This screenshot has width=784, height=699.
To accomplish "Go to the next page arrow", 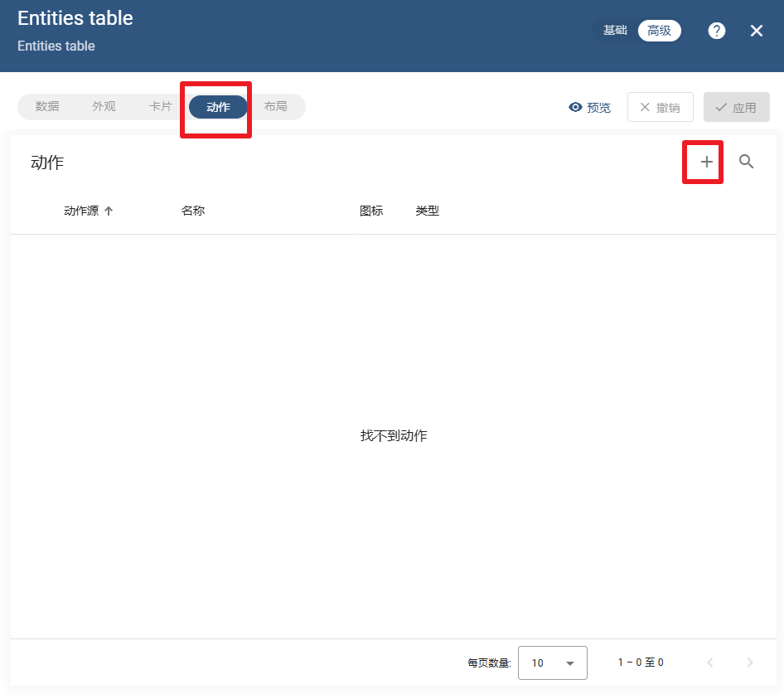I will coord(749,663).
